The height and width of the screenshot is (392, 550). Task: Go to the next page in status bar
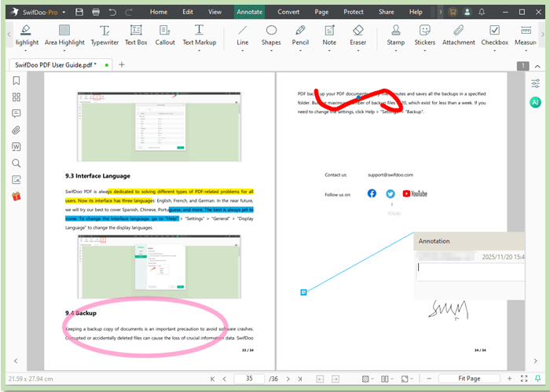click(288, 379)
